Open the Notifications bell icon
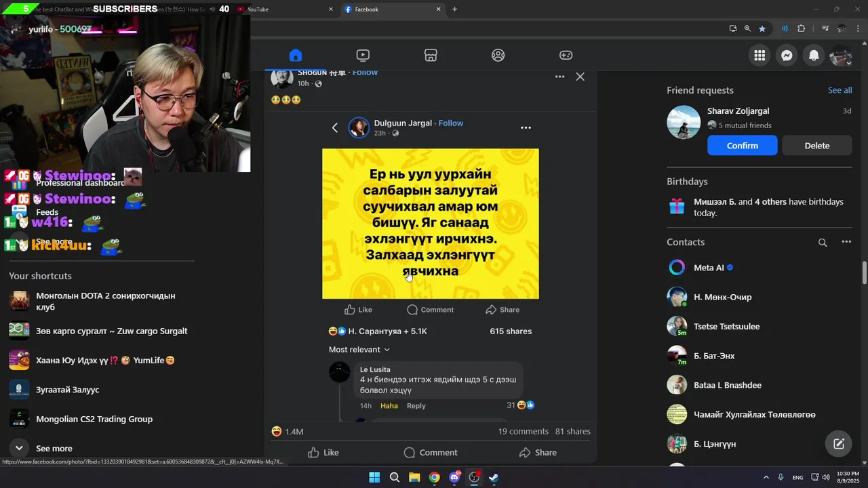 814,56
